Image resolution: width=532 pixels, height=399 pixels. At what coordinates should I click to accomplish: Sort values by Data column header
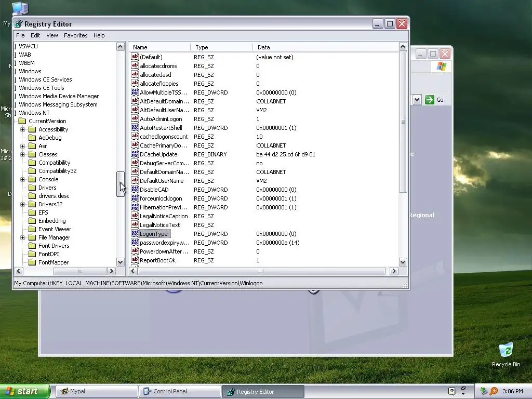coord(326,47)
